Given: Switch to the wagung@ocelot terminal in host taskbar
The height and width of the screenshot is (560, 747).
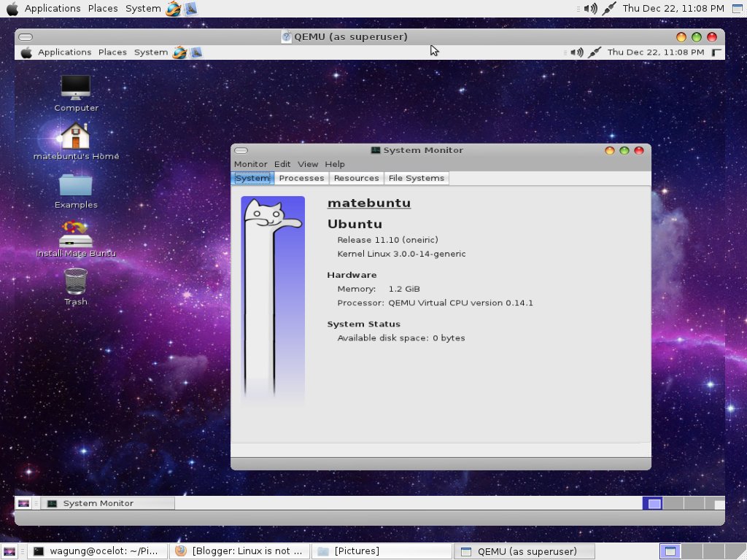Looking at the screenshot, I should pyautogui.click(x=97, y=551).
